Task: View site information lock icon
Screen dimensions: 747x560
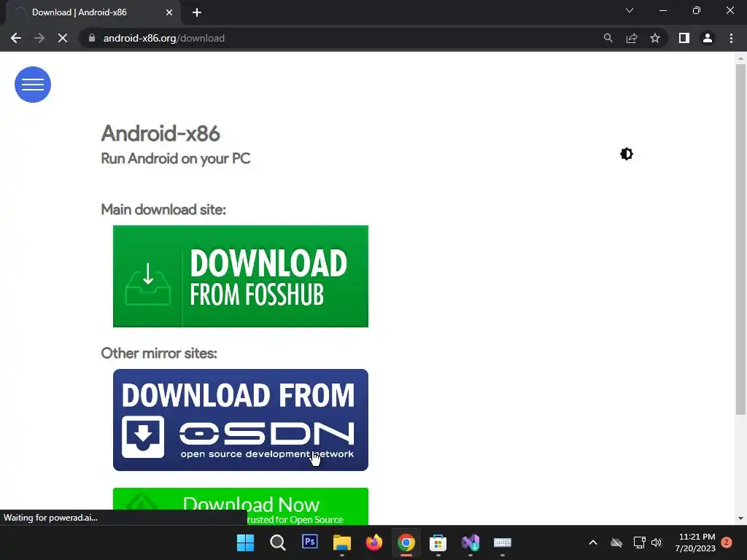Action: pos(92,38)
